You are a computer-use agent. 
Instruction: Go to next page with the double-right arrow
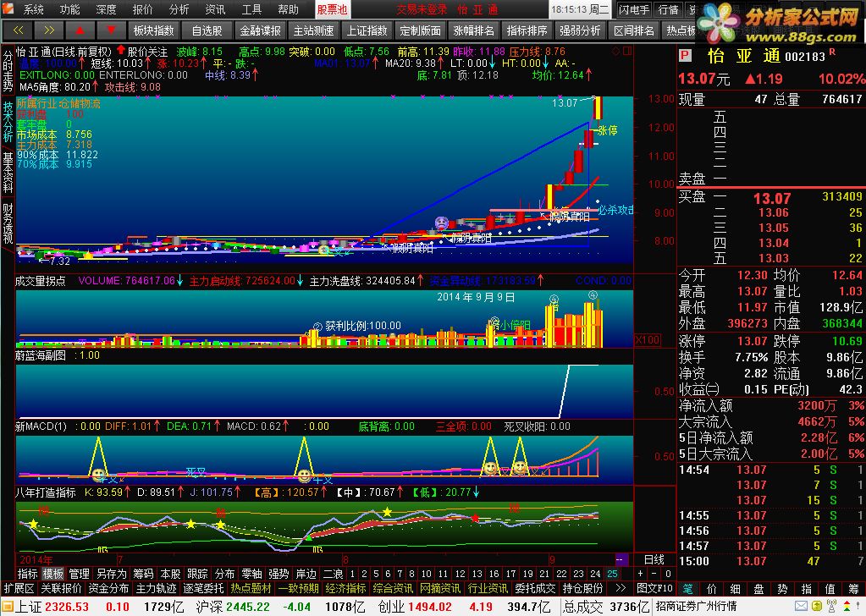pyautogui.click(x=49, y=30)
